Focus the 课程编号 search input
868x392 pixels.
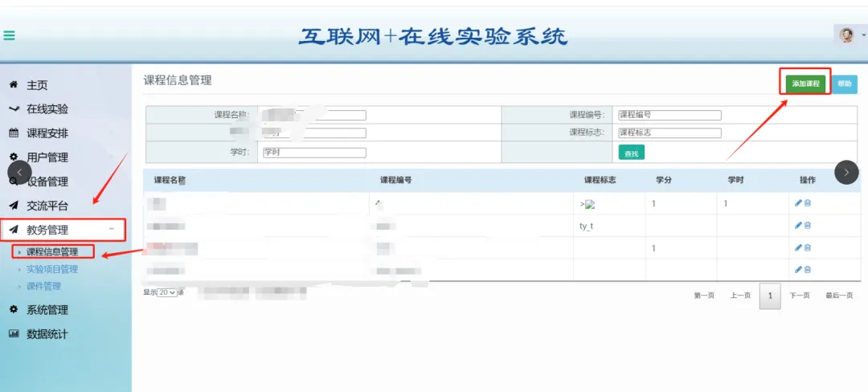(x=669, y=115)
